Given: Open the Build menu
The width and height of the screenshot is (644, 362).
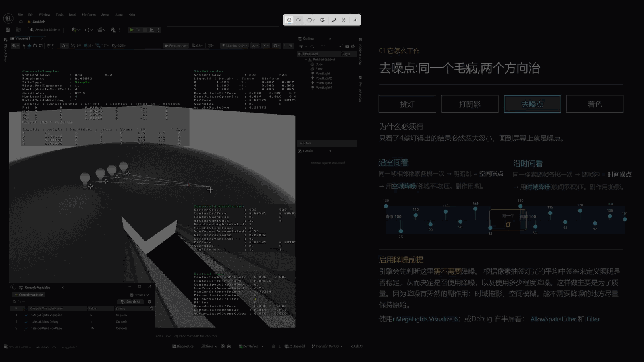Looking at the screenshot, I should (x=72, y=15).
